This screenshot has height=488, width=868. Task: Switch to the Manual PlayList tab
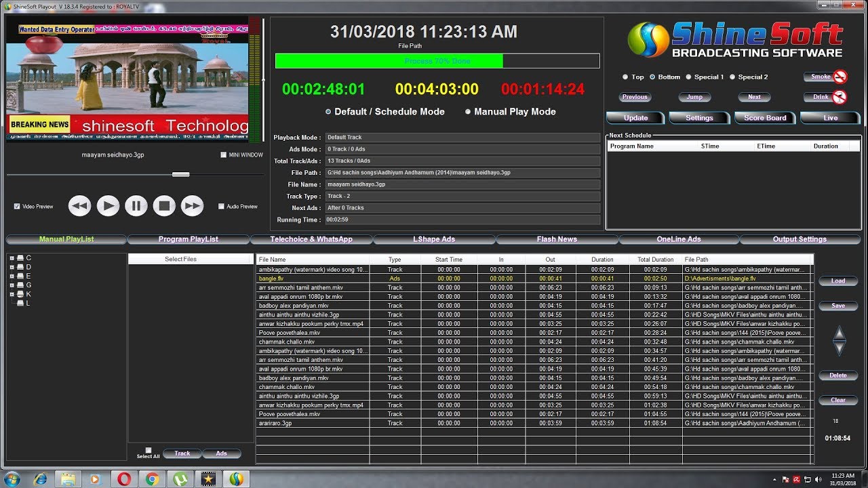(x=66, y=239)
